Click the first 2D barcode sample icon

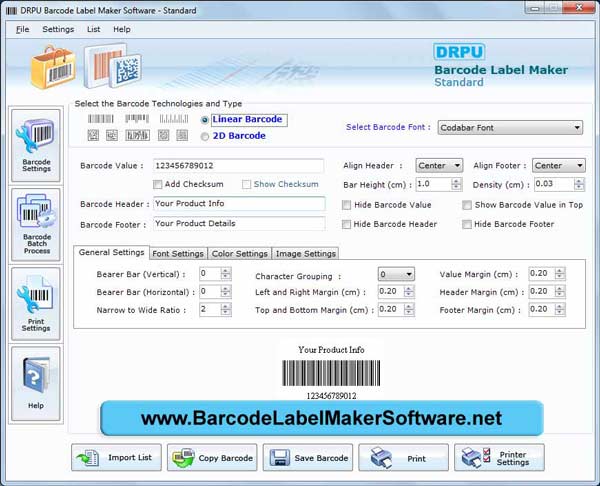pos(93,135)
